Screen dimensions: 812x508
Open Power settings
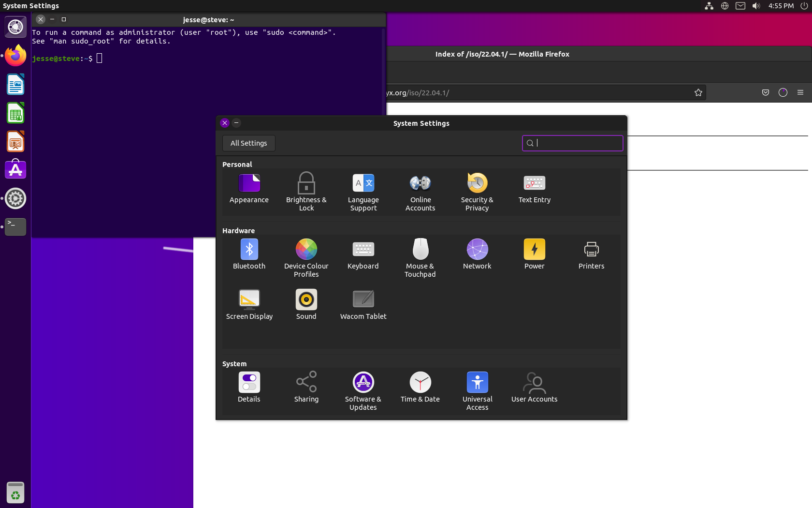pos(535,254)
